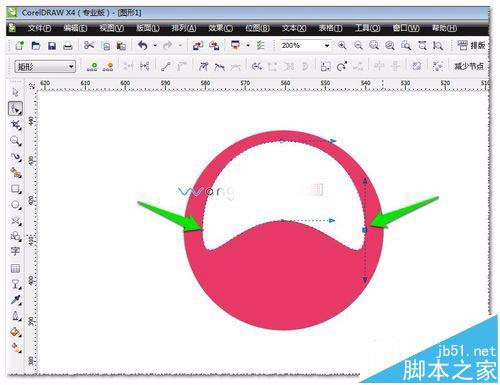This screenshot has height=385, width=500.
Task: Select the Crop tool in the toolbox
Action: pos(15,125)
